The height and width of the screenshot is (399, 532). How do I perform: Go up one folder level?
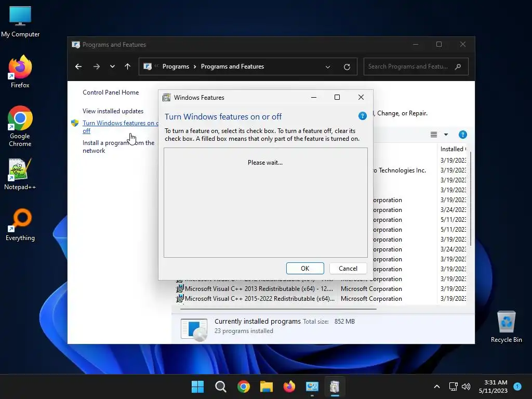[x=128, y=66]
